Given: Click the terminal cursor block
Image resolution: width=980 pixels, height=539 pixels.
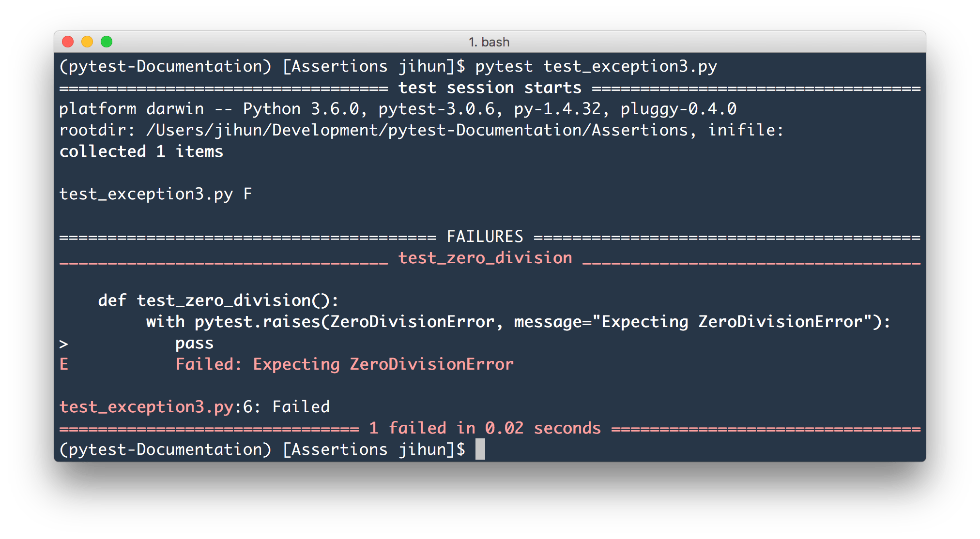Looking at the screenshot, I should pos(480,449).
